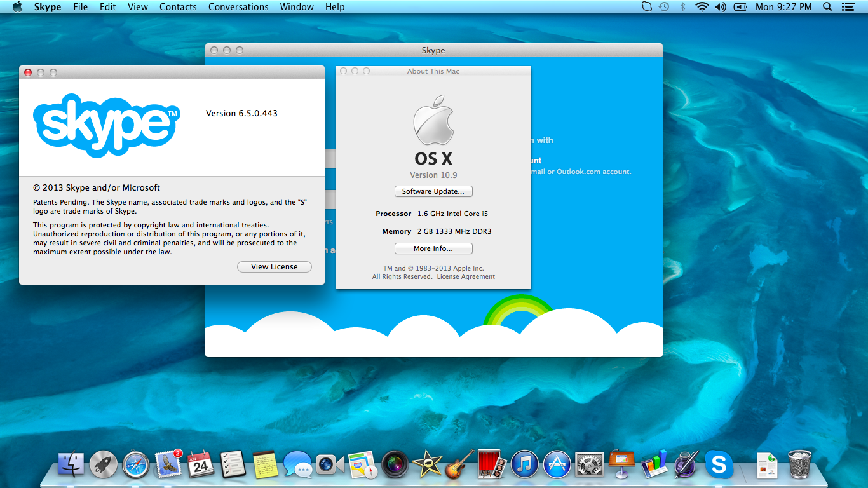Open Reminders checklist icon in Dock
This screenshot has height=488, width=868.
(233, 465)
